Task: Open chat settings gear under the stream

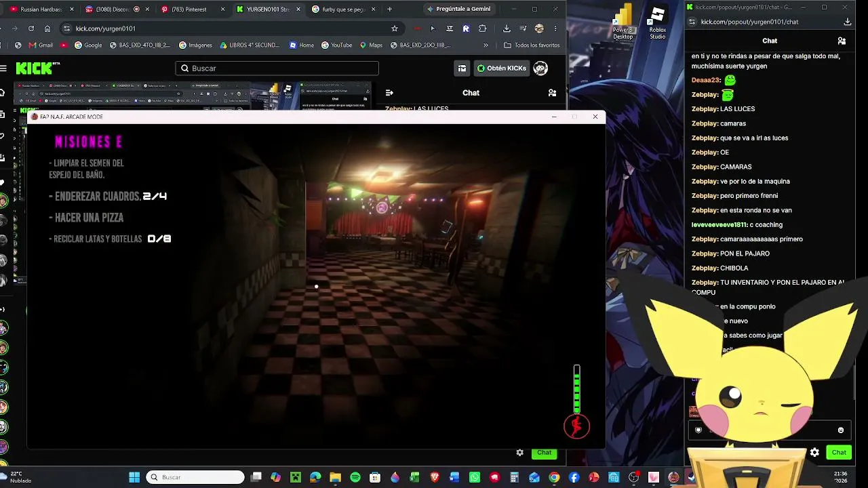Action: point(519,452)
